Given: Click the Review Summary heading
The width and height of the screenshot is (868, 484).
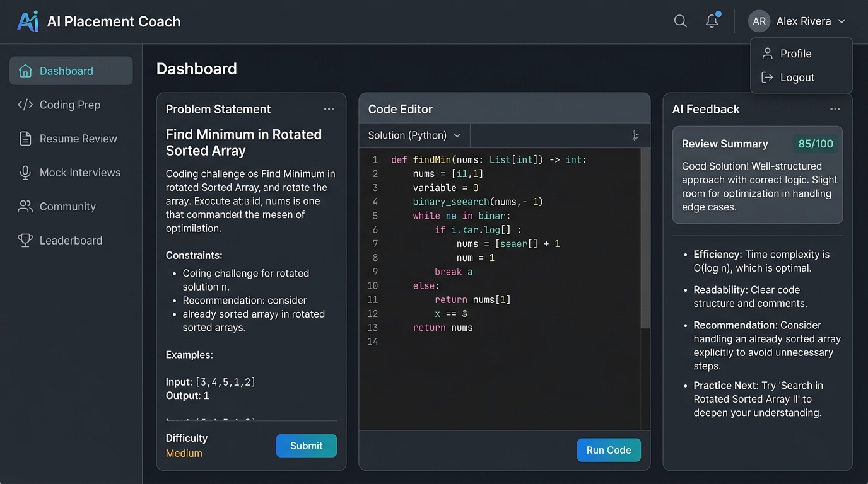Looking at the screenshot, I should pos(725,144).
